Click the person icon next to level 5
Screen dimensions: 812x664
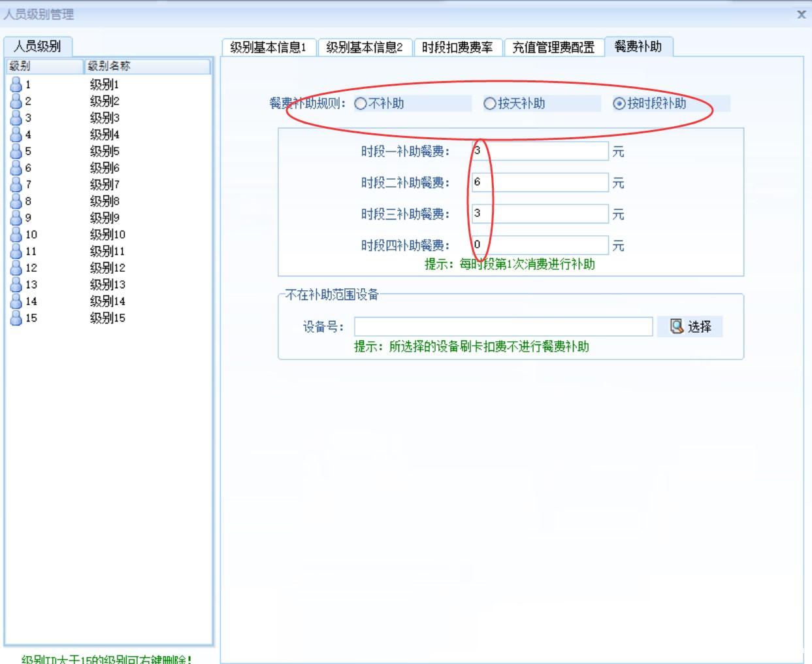[16, 151]
